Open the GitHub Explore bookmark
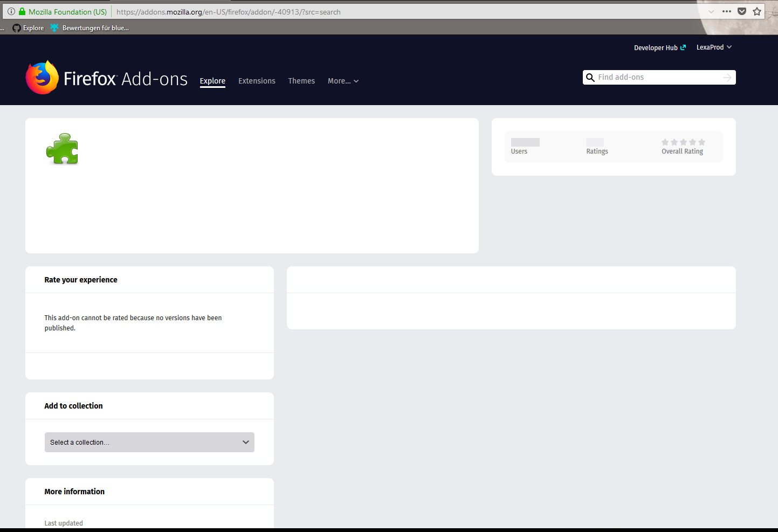The height and width of the screenshot is (532, 778). [x=28, y=28]
